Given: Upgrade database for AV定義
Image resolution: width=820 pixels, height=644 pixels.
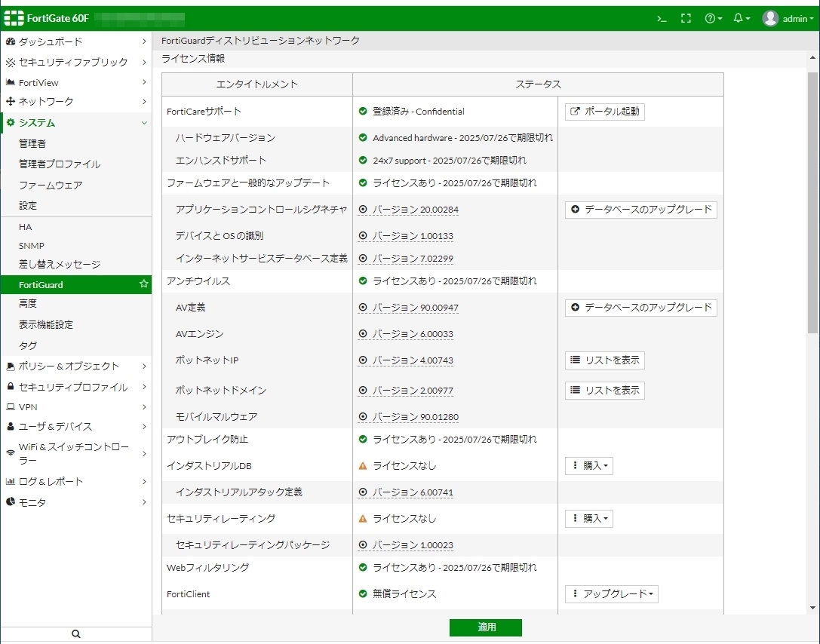Looking at the screenshot, I should coord(640,308).
